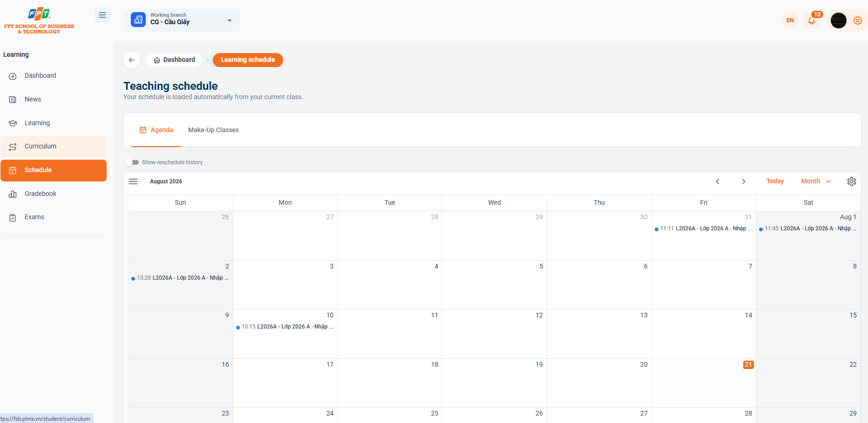The height and width of the screenshot is (423, 868).
Task: Open the notifications bell
Action: pos(812,21)
